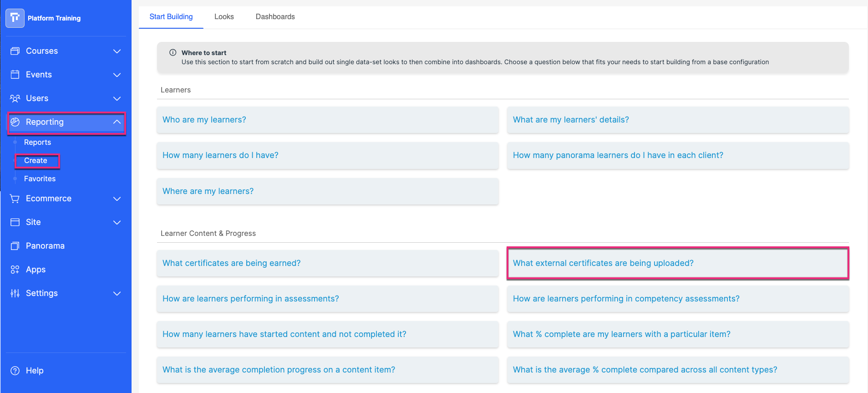Viewport: 868px width, 393px height.
Task: Click the info icon beside Where to start
Action: tap(173, 52)
